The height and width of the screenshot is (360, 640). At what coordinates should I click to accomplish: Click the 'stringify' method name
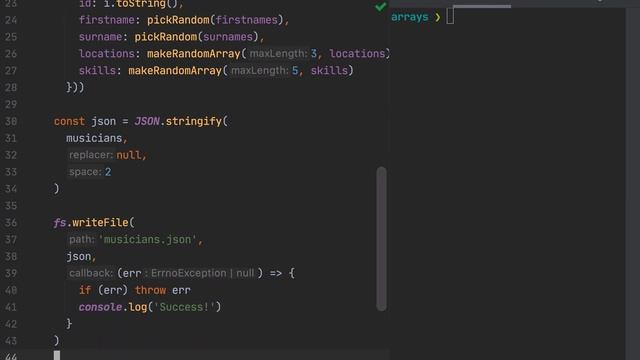tap(193, 121)
